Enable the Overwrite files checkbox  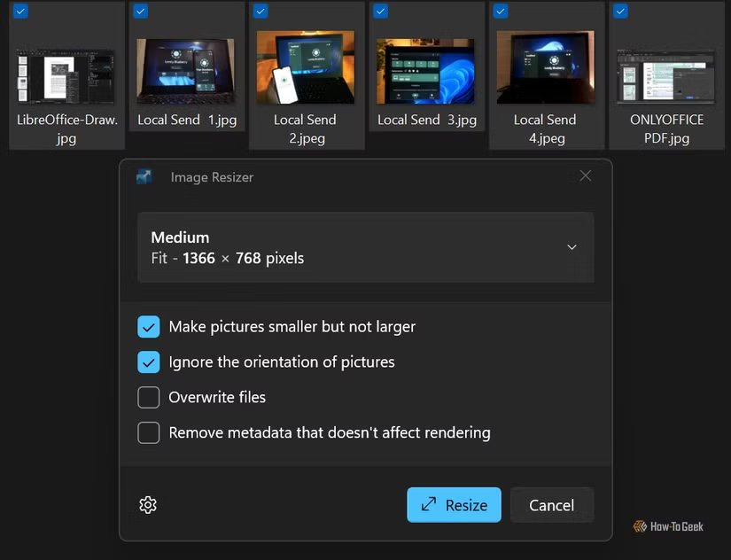click(149, 397)
